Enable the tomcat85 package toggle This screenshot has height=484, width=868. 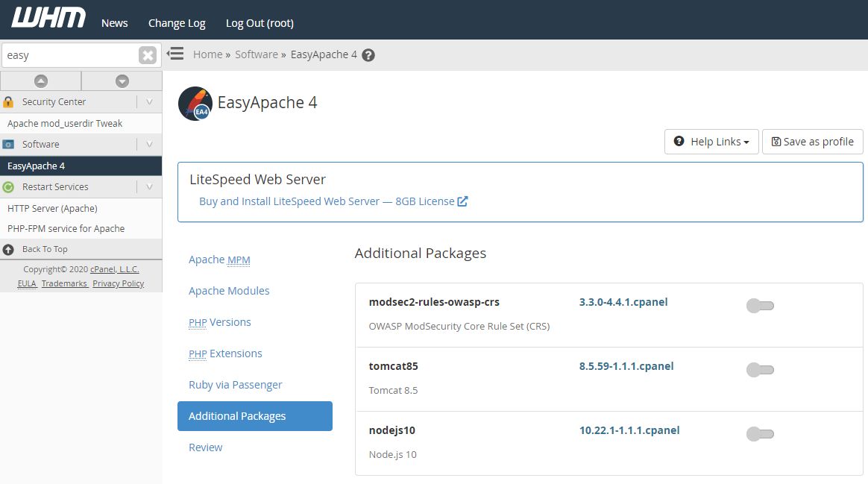point(760,370)
